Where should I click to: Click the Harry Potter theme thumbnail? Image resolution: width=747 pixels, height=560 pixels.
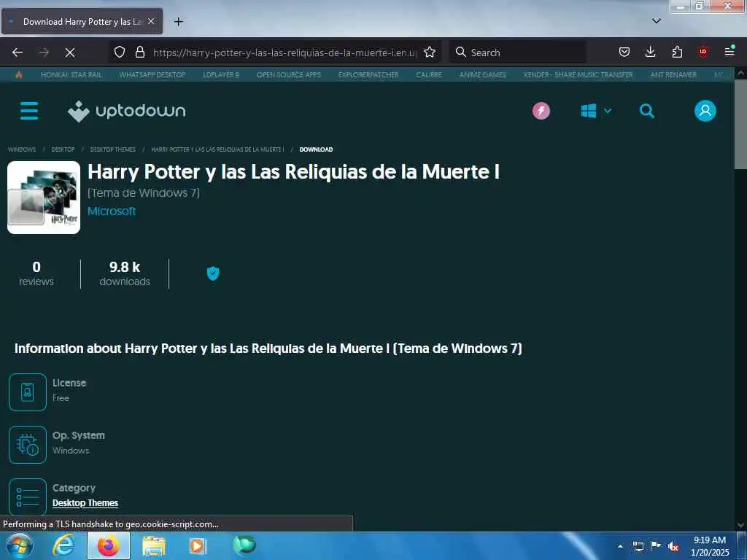tap(44, 198)
